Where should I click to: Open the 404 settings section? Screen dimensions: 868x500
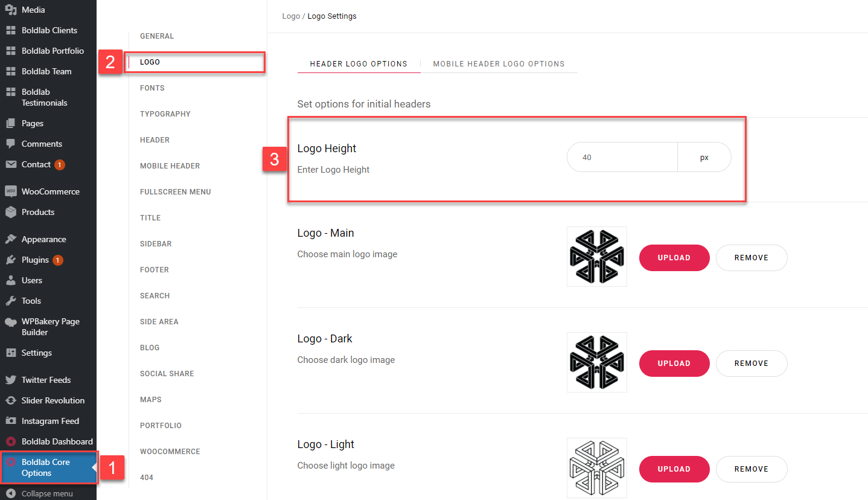[147, 477]
